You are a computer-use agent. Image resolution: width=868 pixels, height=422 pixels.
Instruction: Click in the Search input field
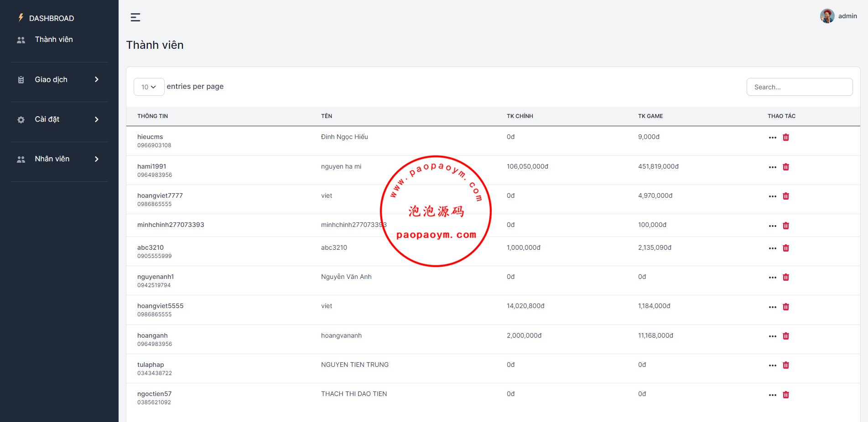point(799,87)
